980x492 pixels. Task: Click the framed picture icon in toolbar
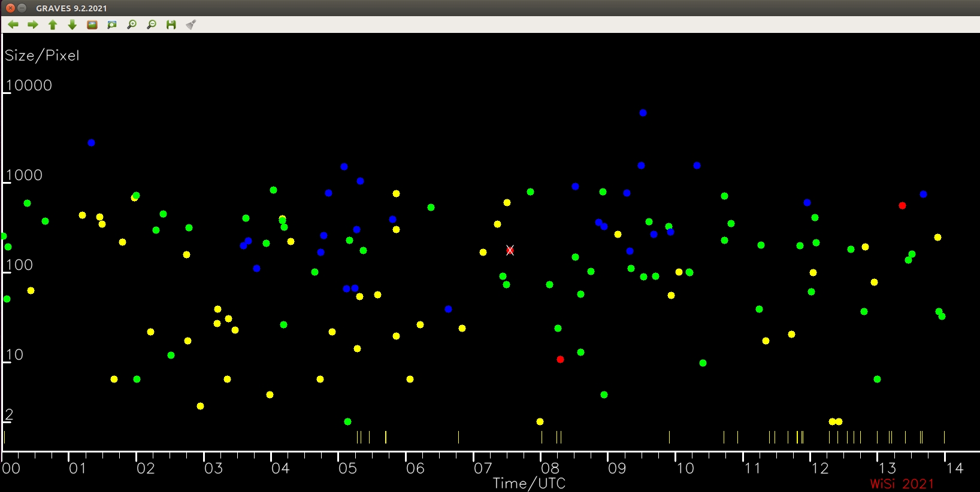click(92, 25)
